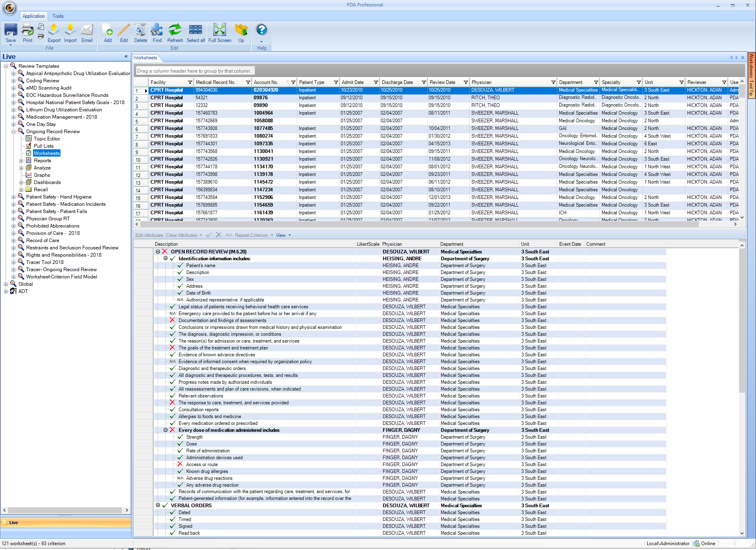Click the Save icon in the ribbon
Screen dimensions: 756x550
pos(11,33)
